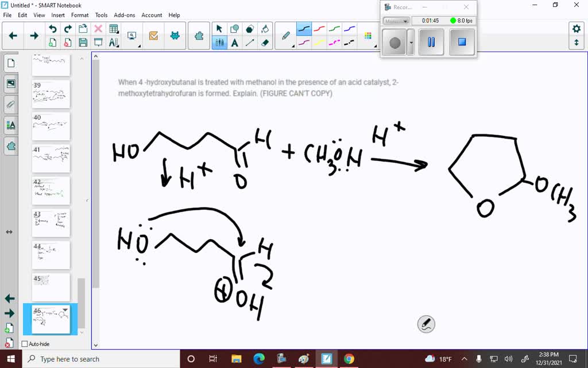Image resolution: width=588 pixels, height=368 pixels.
Task: Expand pen style options with the corner arrow
Action: [x=292, y=46]
